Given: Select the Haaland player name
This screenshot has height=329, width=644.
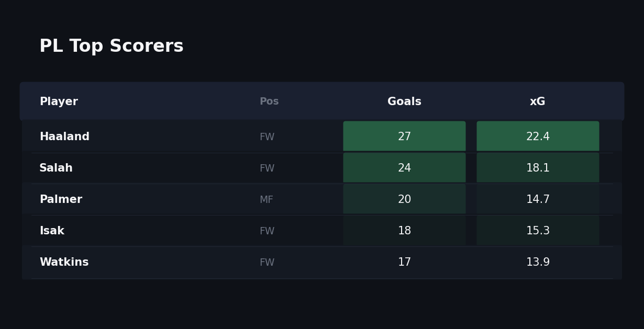Looking at the screenshot, I should [64, 137].
